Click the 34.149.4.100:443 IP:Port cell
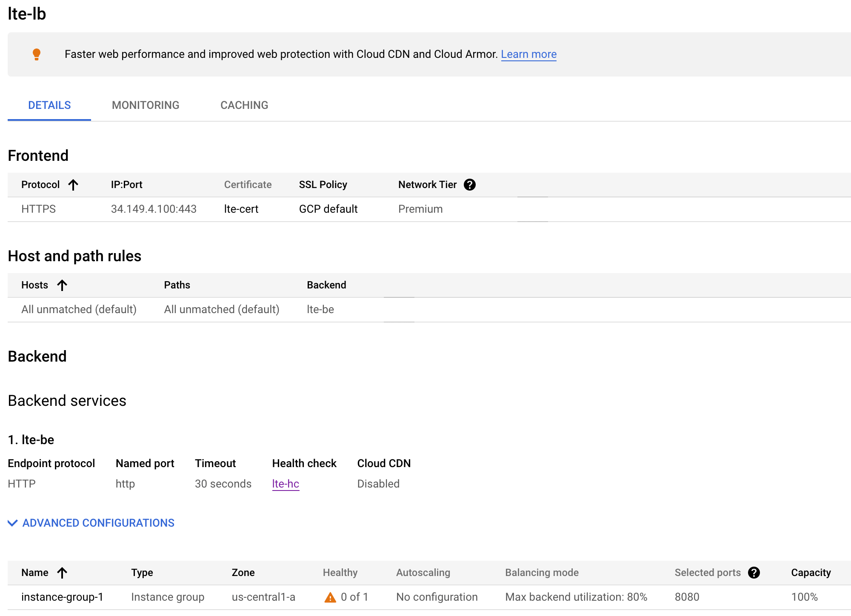 [154, 209]
